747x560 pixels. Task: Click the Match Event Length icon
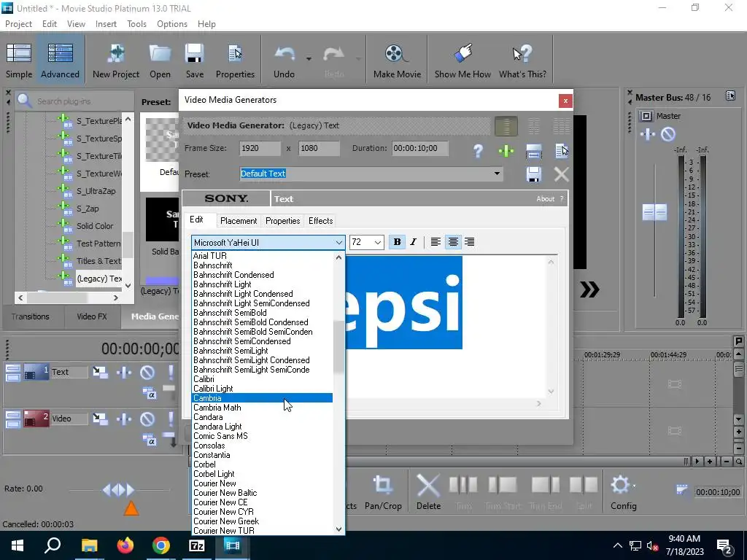pyautogui.click(x=533, y=152)
